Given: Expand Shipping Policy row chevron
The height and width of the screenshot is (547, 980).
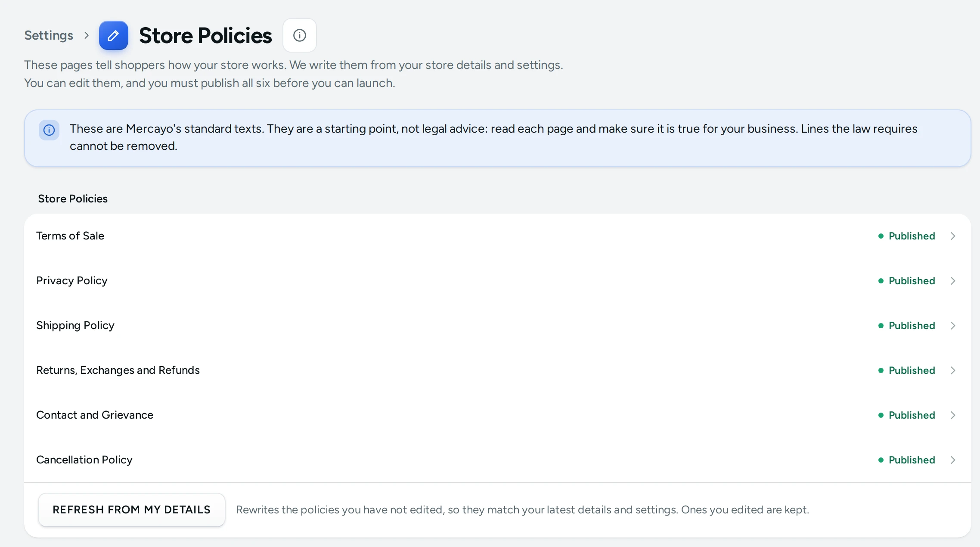Looking at the screenshot, I should pyautogui.click(x=953, y=326).
